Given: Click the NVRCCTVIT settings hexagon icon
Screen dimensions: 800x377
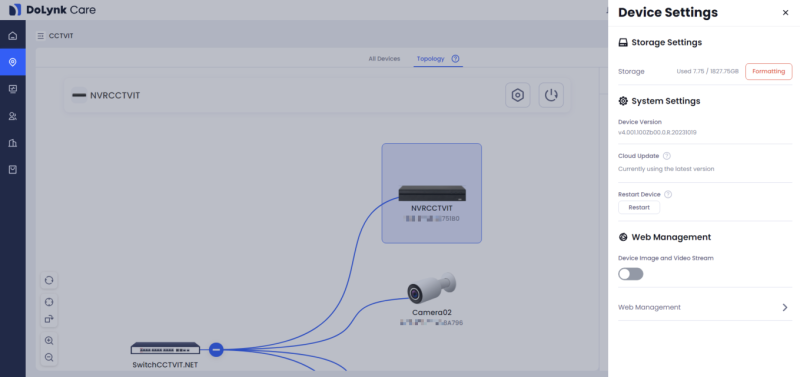Looking at the screenshot, I should (x=518, y=95).
